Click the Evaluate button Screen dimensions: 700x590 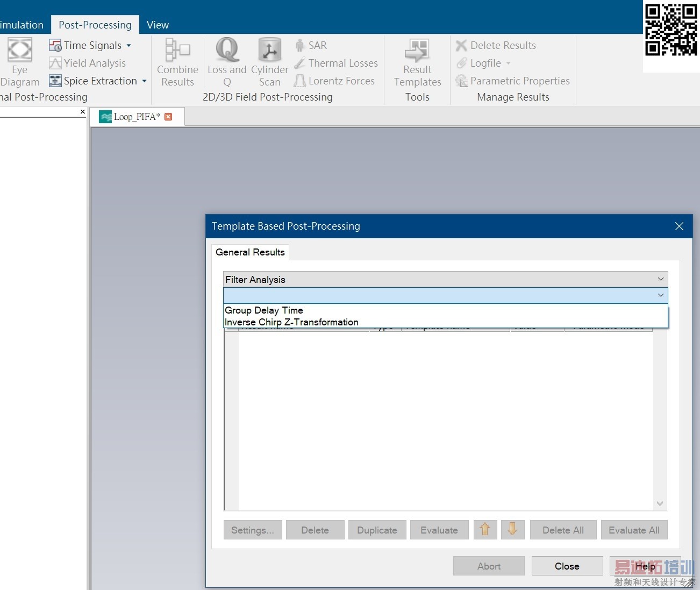coord(439,530)
